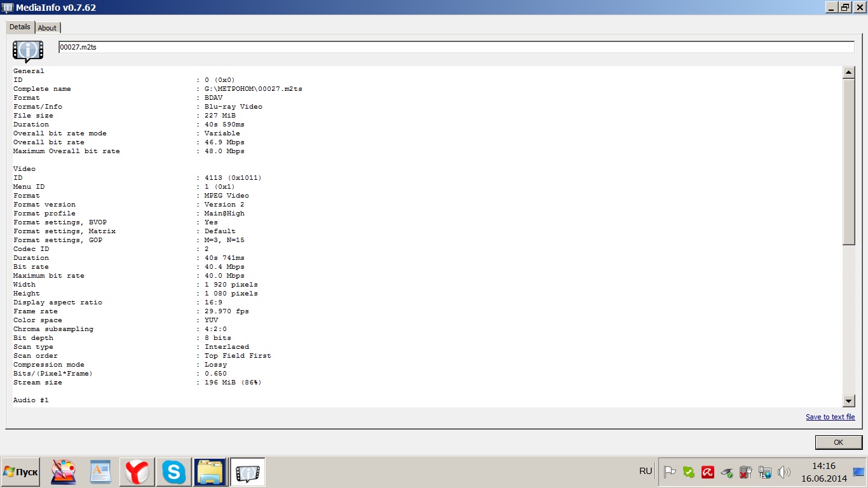This screenshot has width=868, height=488.
Task: Open the MediaInfo title bar system icon
Action: point(8,7)
